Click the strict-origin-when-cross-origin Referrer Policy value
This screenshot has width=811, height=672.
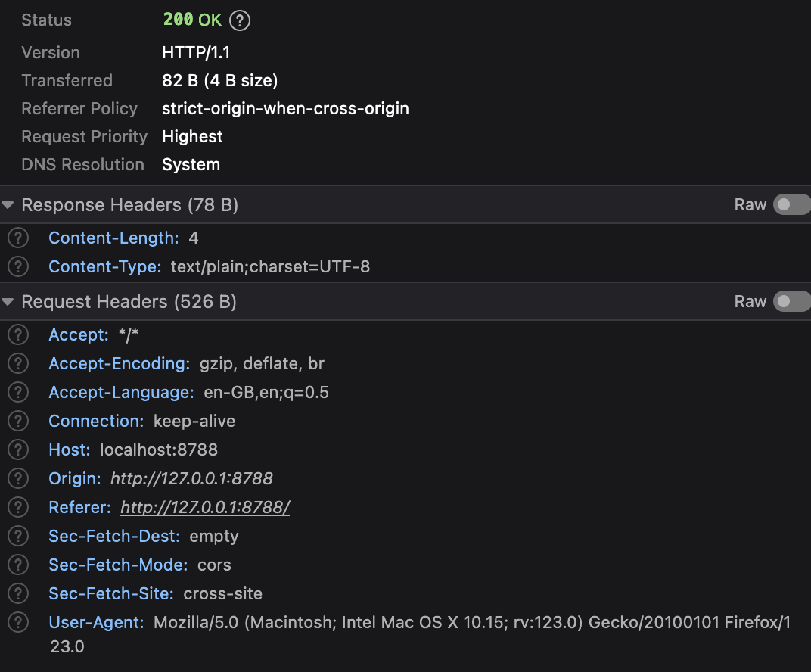click(x=285, y=108)
